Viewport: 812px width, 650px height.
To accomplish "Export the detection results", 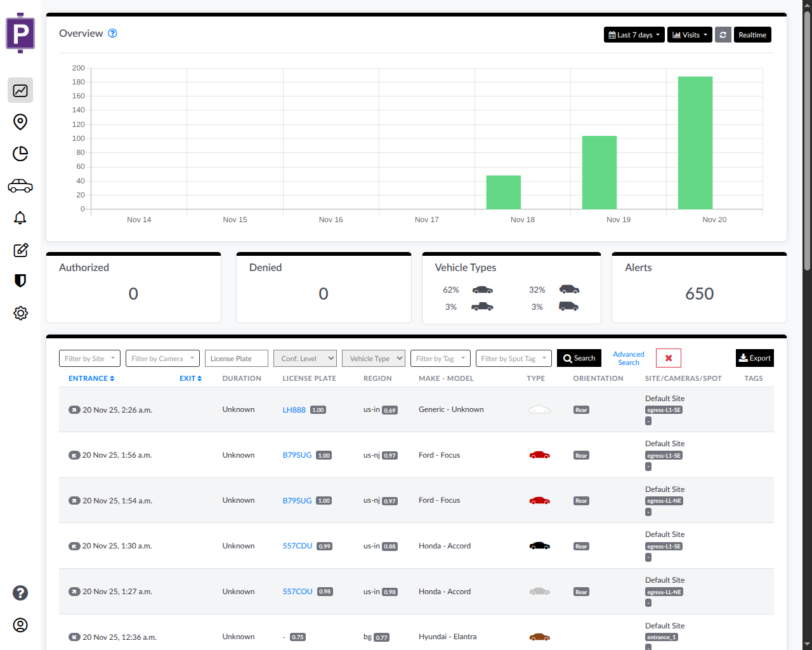I will pyautogui.click(x=754, y=357).
